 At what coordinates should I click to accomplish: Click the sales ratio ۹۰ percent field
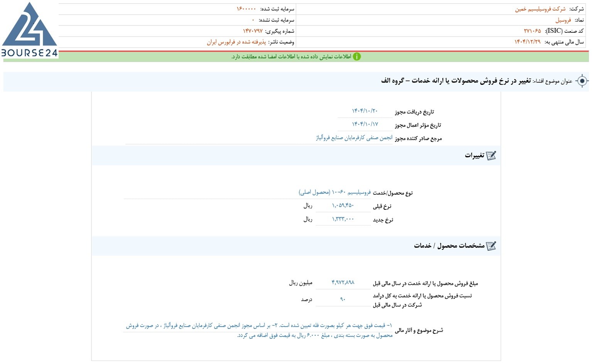point(343,300)
